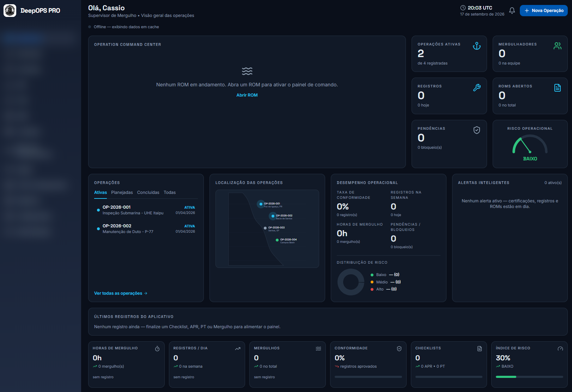Image resolution: width=572 pixels, height=392 pixels.
Task: Click the divers team icon in Mergulhadores
Action: (558, 46)
